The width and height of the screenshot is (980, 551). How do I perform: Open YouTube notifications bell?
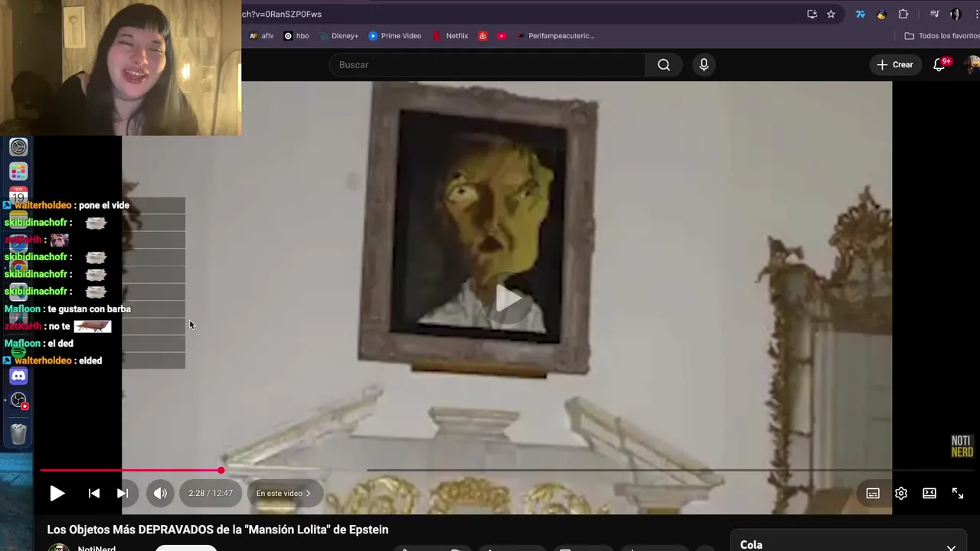(x=939, y=65)
